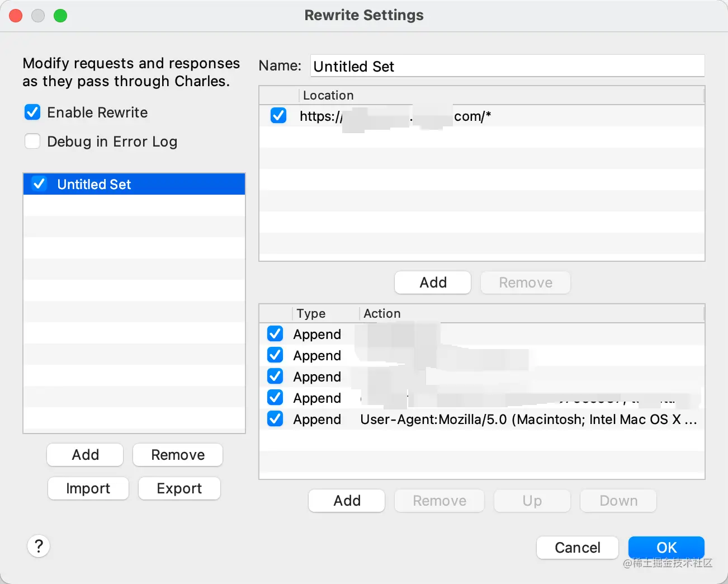The image size is (728, 584).
Task: Toggle the Enable Rewrite checkbox
Action: [x=32, y=112]
